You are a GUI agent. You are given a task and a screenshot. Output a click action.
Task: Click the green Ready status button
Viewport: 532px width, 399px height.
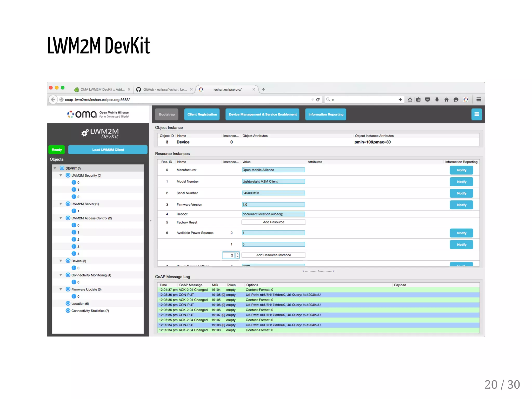(57, 150)
